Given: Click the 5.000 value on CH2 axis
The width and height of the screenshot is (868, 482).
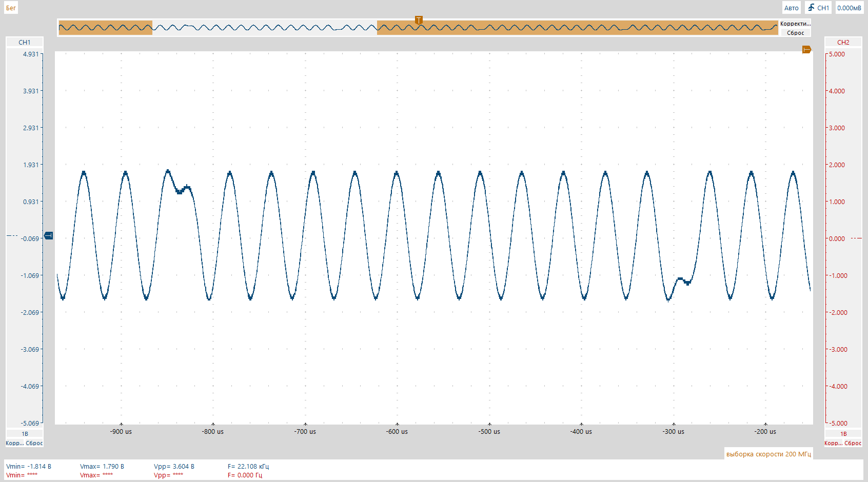Looking at the screenshot, I should click(837, 54).
